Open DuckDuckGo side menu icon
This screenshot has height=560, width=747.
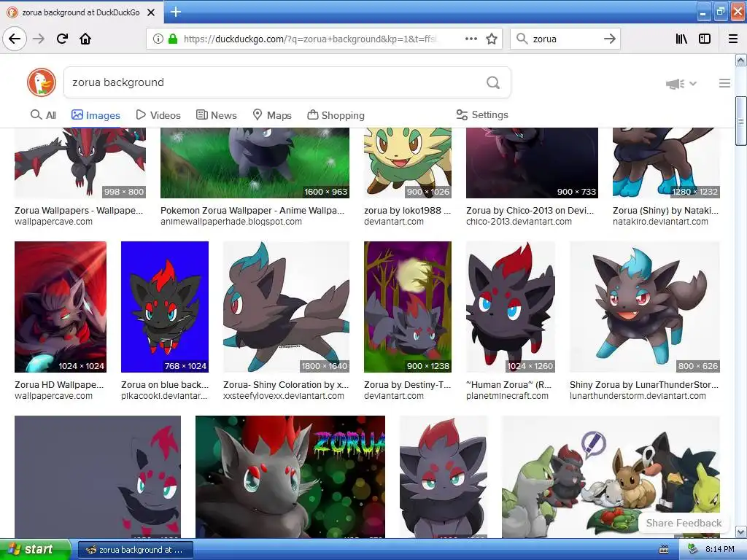[x=724, y=83]
